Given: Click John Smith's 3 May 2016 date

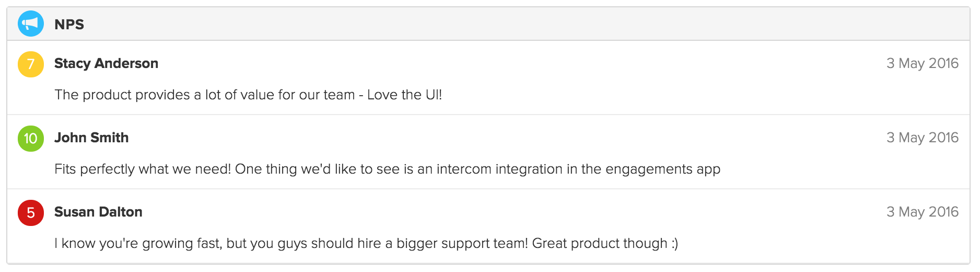Looking at the screenshot, I should click(x=923, y=138).
